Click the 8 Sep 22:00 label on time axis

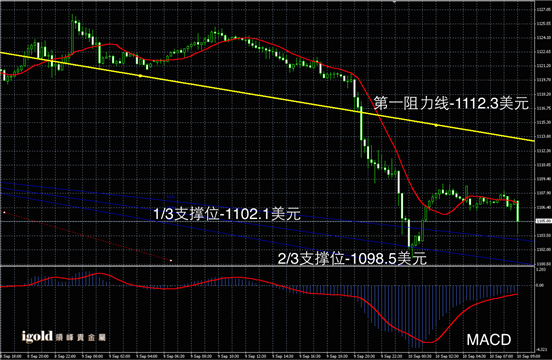coord(64,356)
